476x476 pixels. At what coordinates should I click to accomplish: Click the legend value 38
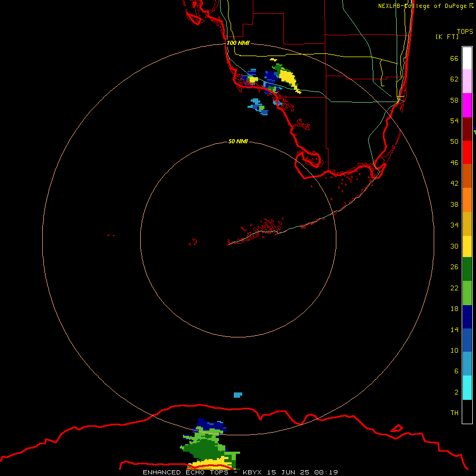click(454, 204)
